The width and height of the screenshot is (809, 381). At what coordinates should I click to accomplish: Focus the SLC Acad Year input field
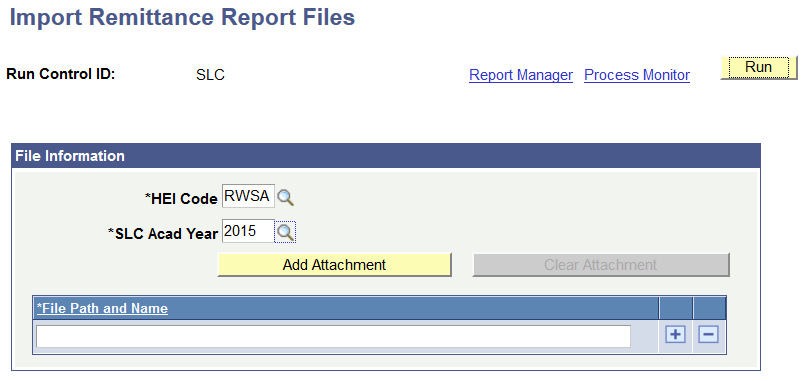pos(248,231)
